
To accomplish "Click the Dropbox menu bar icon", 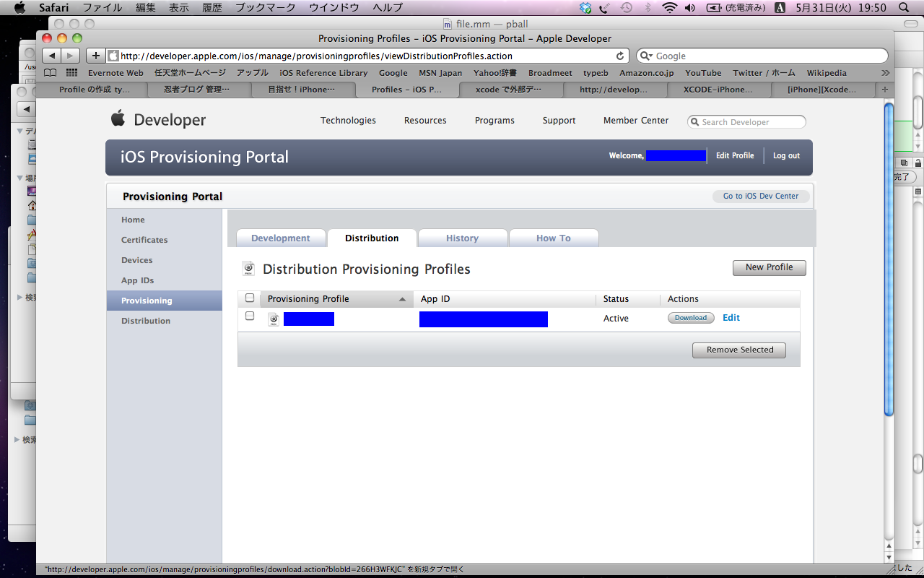I will point(585,8).
